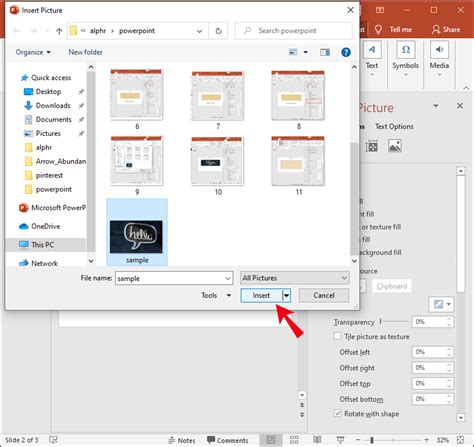Image resolution: width=474 pixels, height=447 pixels.
Task: Switch to Reading View in status bar
Action: pos(317,440)
